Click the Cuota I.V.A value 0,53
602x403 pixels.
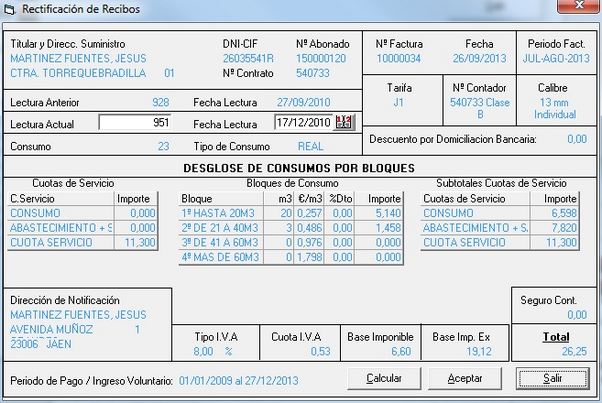(321, 351)
